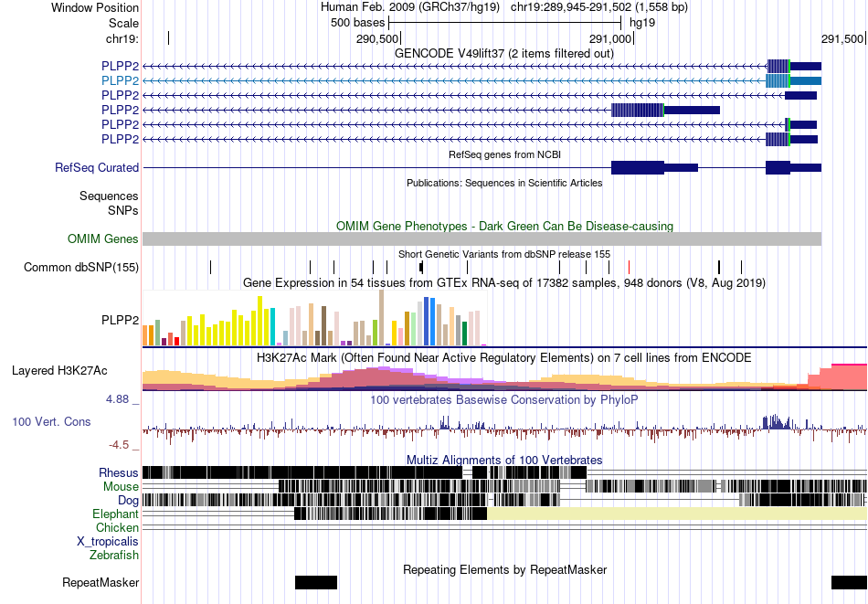Click the 4.88 PhyloP upper axis value
This screenshot has width=868, height=604.
(117, 399)
